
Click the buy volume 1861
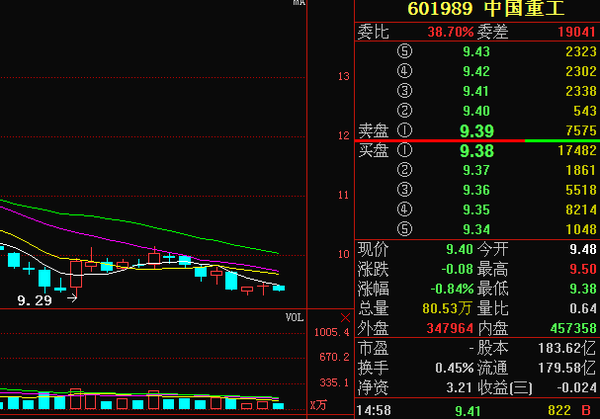(x=581, y=170)
